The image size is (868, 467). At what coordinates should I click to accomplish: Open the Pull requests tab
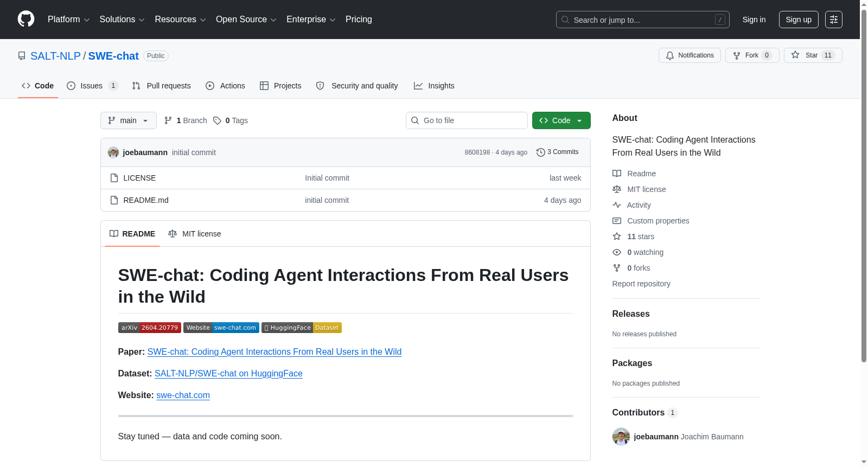(x=162, y=86)
